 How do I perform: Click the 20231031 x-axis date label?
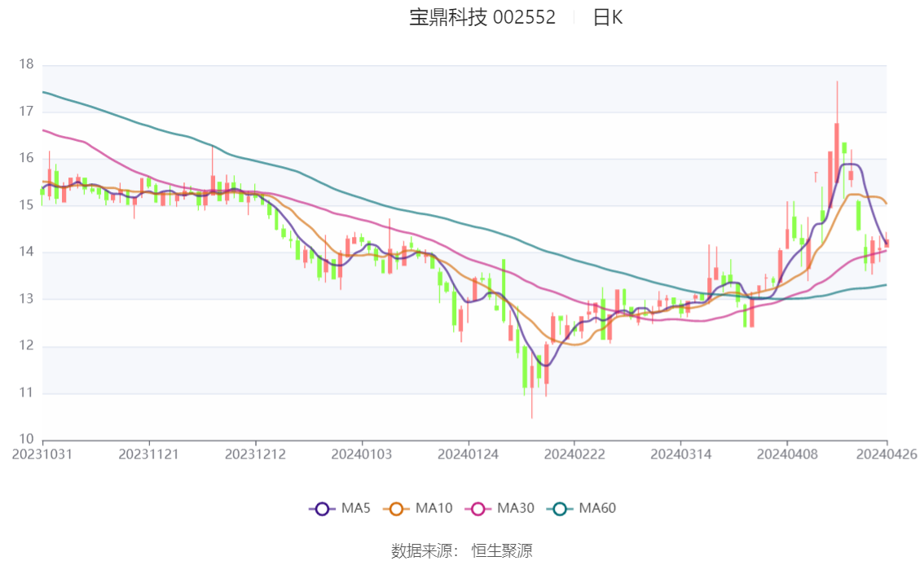[x=42, y=454]
